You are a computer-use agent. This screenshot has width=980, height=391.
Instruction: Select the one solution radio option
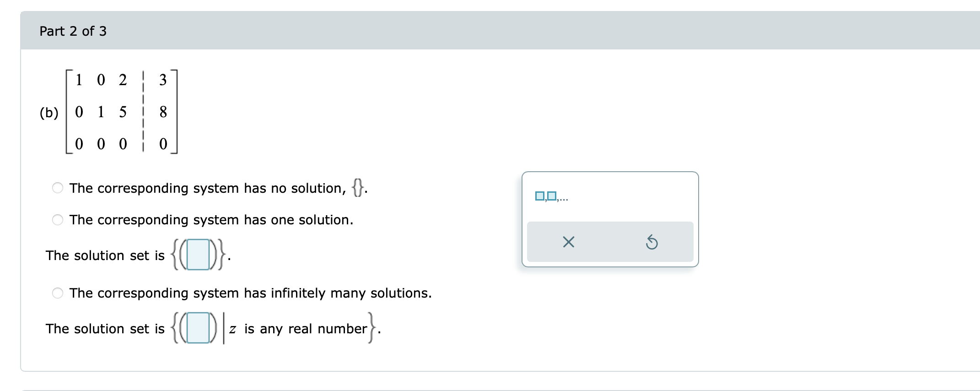57,220
